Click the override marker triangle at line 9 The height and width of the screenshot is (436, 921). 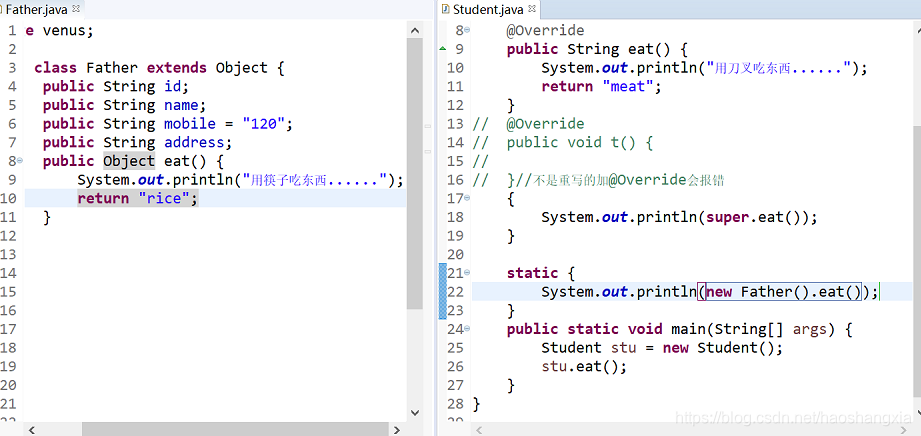click(x=443, y=49)
